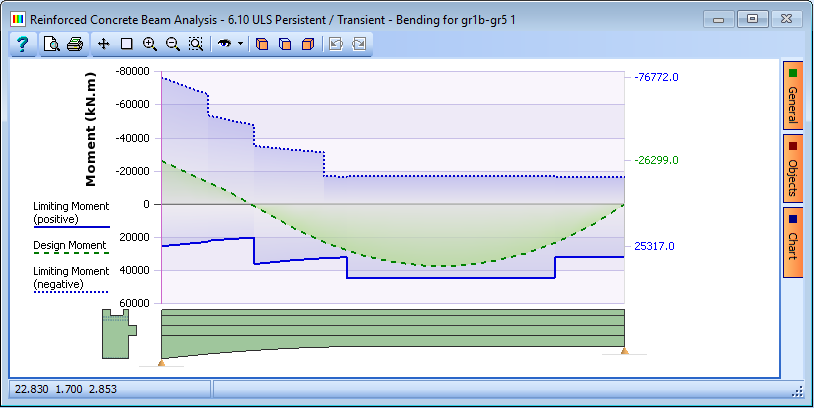This screenshot has height=408, width=814.
Task: Minimize the beam analysis window
Action: click(x=718, y=20)
